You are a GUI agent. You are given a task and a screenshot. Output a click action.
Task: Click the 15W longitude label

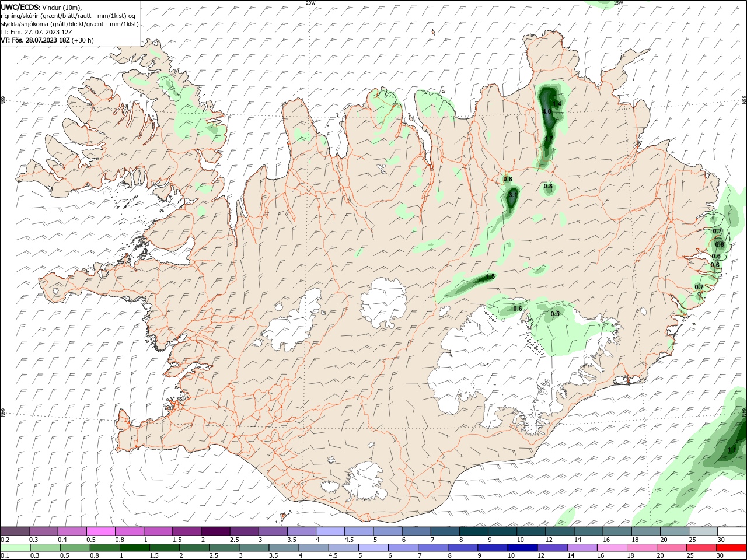coord(618,3)
